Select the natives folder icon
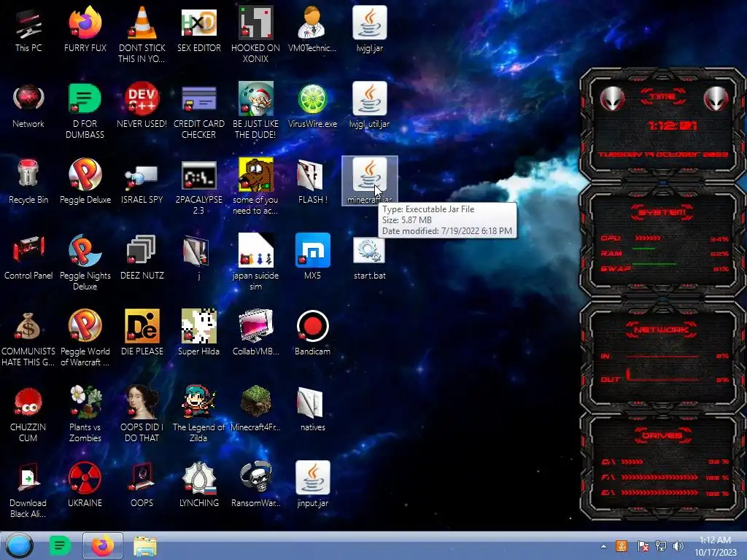 coord(312,404)
